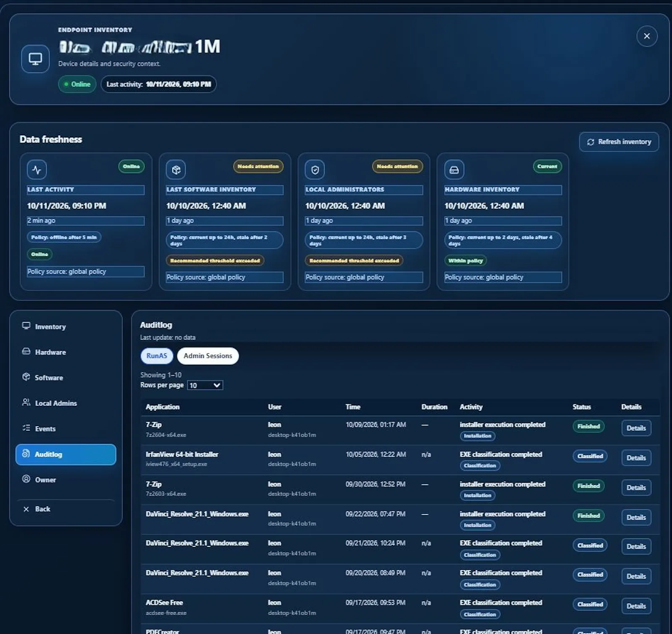The width and height of the screenshot is (672, 634).
Task: Click the activity pulse icon on Last Activity card
Action: coord(37,170)
